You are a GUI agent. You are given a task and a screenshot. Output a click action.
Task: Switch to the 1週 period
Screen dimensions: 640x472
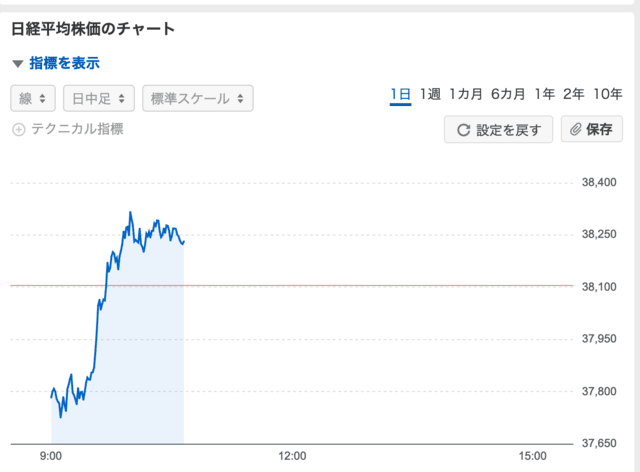(x=430, y=94)
